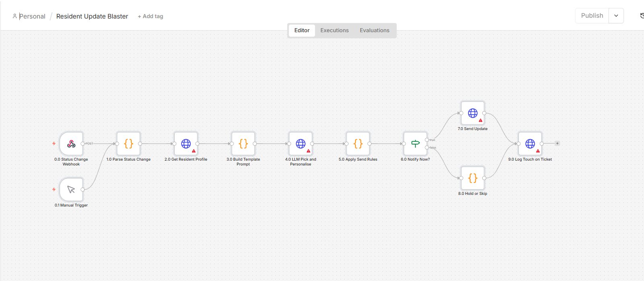Switch to the Evaluations tab
This screenshot has width=644, height=281.
coord(375,30)
